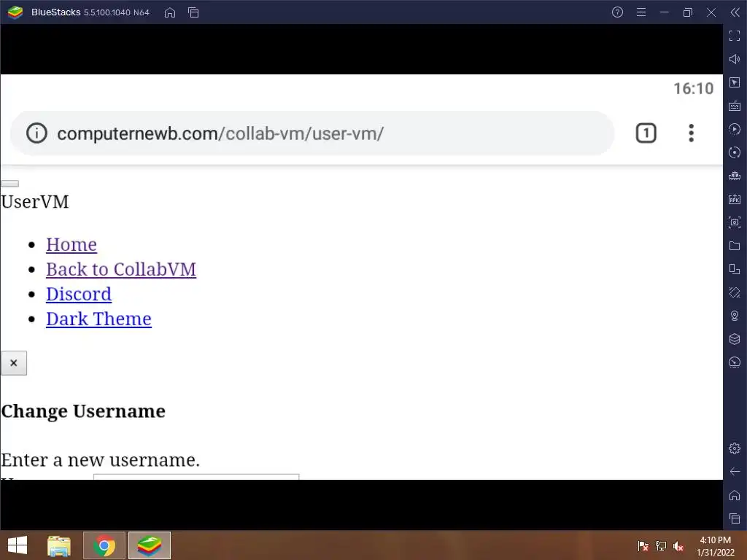Screen dimensions: 747x560
Task: Open BlueStacks settings gear icon
Action: click(x=735, y=448)
